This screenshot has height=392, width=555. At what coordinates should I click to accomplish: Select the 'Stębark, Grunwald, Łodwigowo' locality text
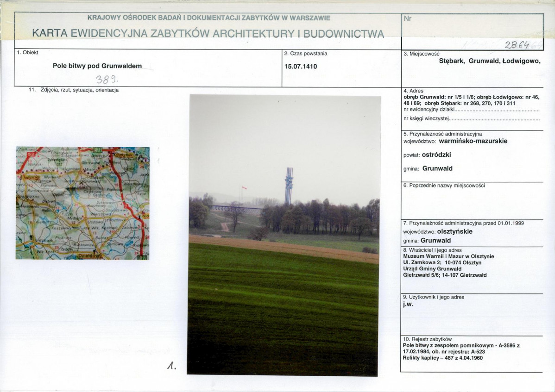(x=489, y=61)
